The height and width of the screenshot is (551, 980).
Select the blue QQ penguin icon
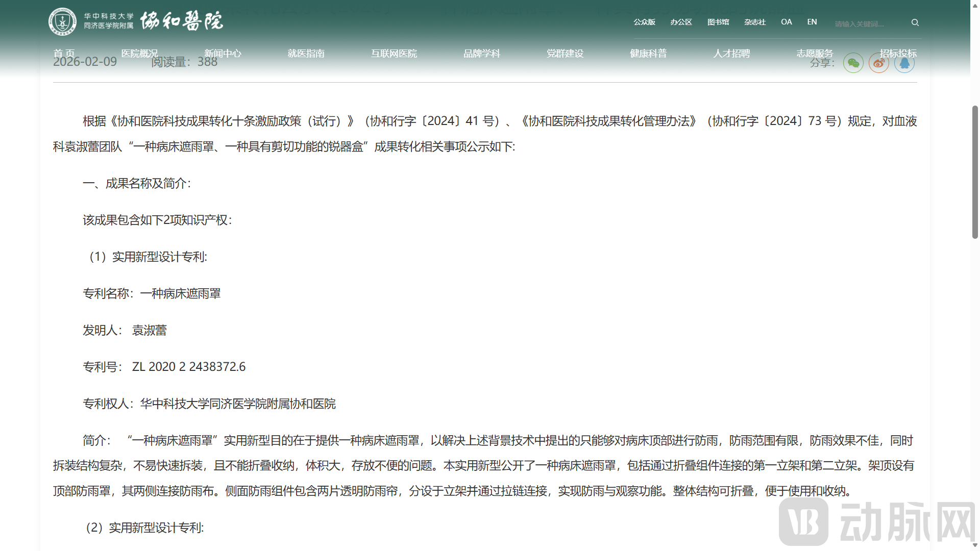[904, 62]
